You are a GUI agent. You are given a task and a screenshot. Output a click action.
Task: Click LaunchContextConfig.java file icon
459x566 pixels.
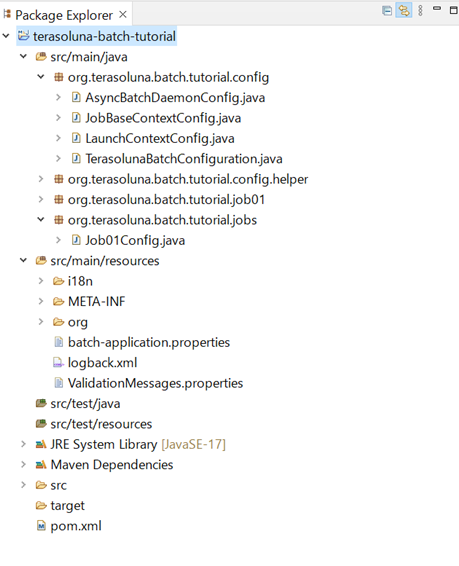click(76, 138)
